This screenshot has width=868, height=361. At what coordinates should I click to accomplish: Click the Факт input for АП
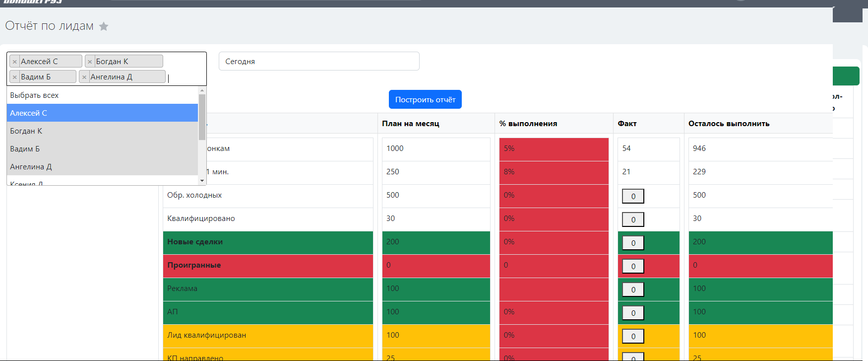(633, 313)
